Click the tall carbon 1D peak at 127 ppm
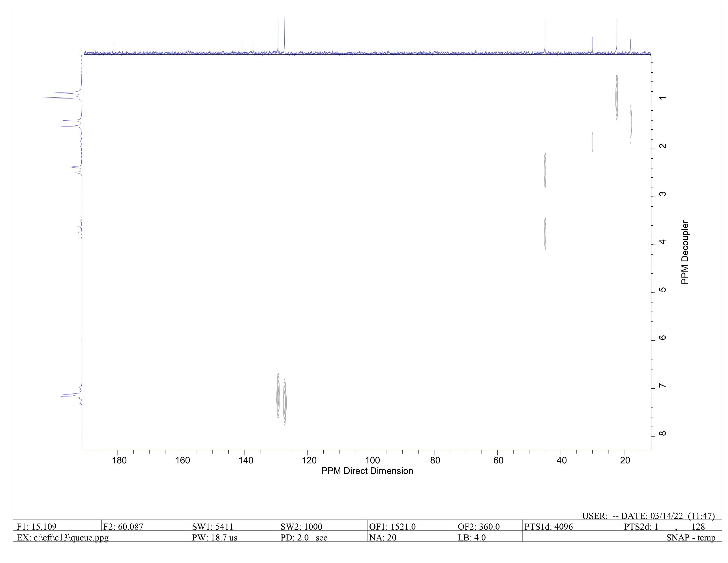 [x=285, y=35]
